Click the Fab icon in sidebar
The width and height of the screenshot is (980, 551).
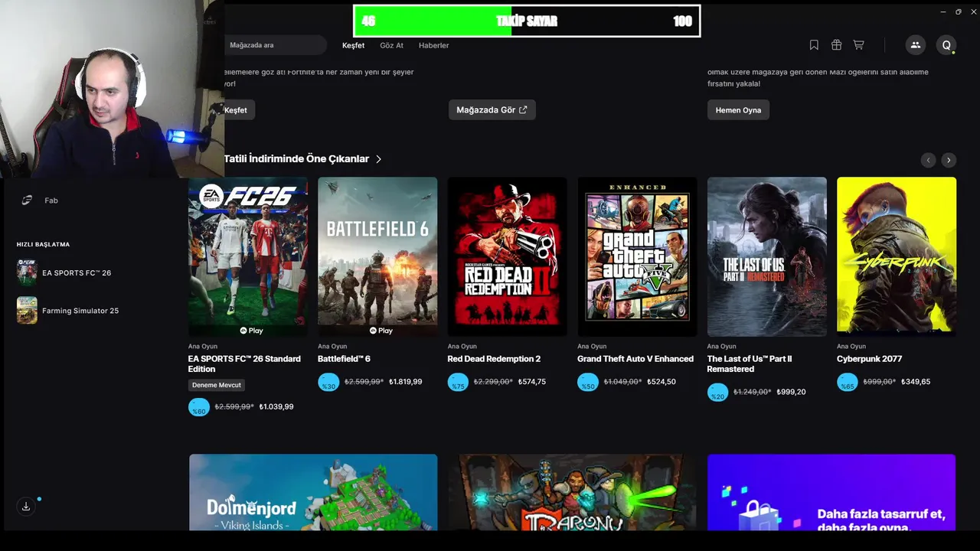[28, 200]
